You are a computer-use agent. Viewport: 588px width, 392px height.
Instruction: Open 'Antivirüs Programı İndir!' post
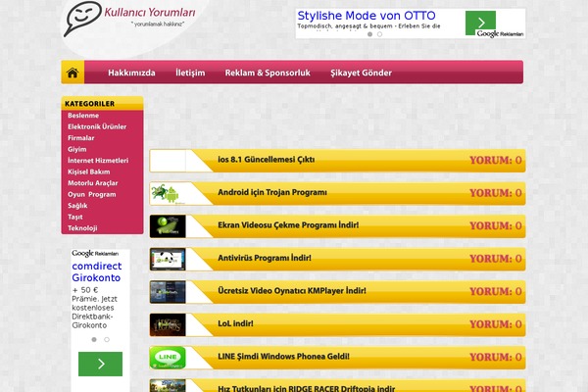point(265,258)
